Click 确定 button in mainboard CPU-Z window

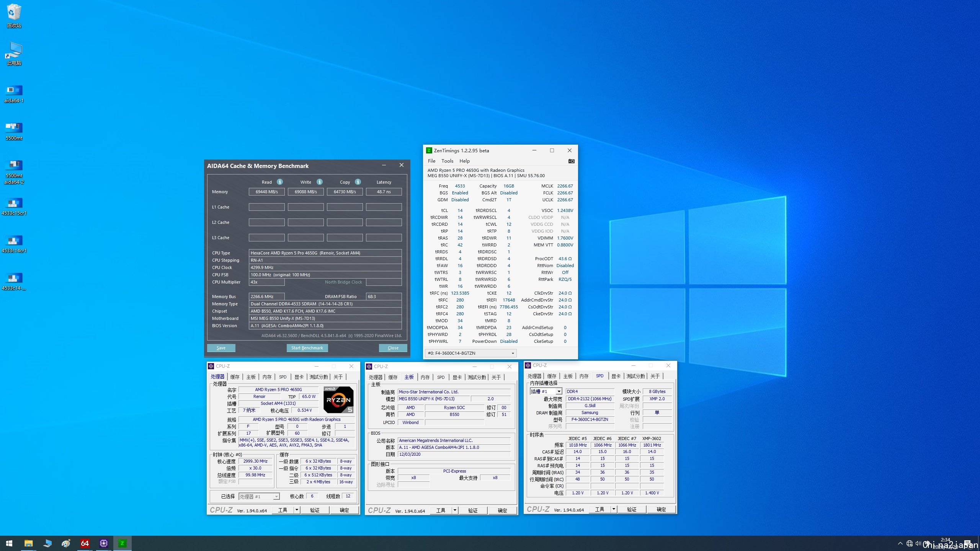point(502,510)
